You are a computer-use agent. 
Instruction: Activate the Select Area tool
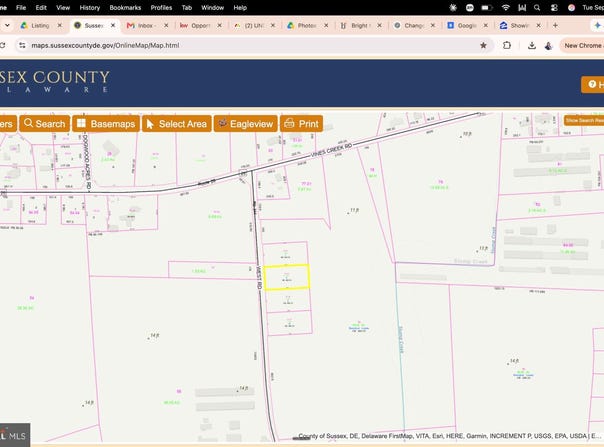point(177,124)
